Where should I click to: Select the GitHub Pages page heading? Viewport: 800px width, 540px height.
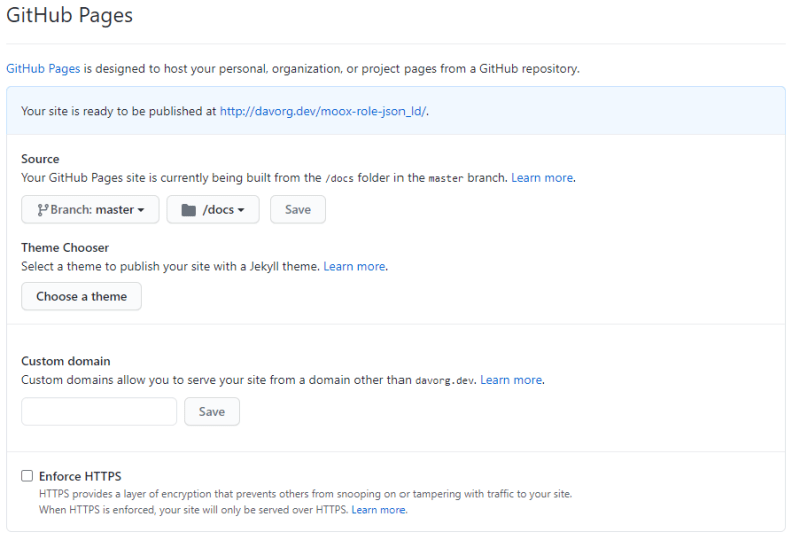69,15
